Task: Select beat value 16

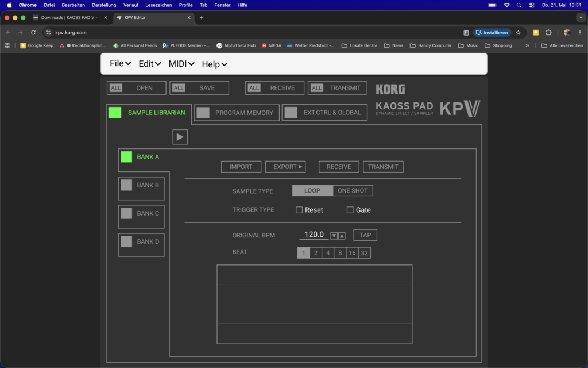Action: 352,253
